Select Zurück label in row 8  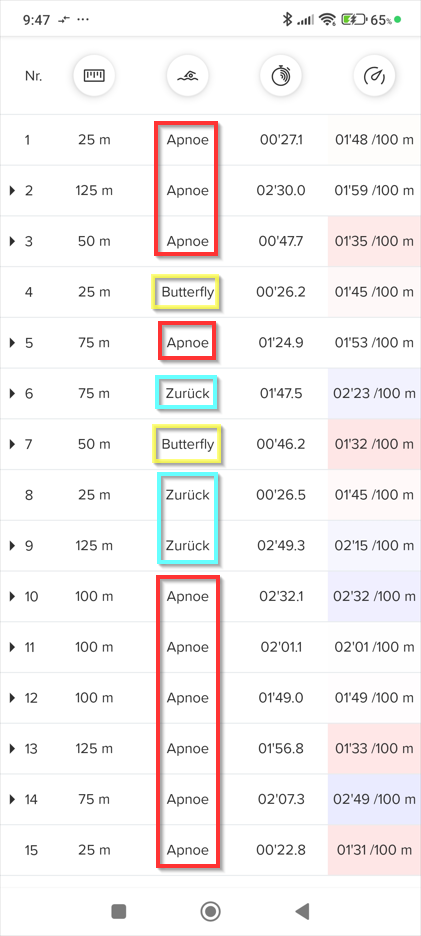point(188,495)
